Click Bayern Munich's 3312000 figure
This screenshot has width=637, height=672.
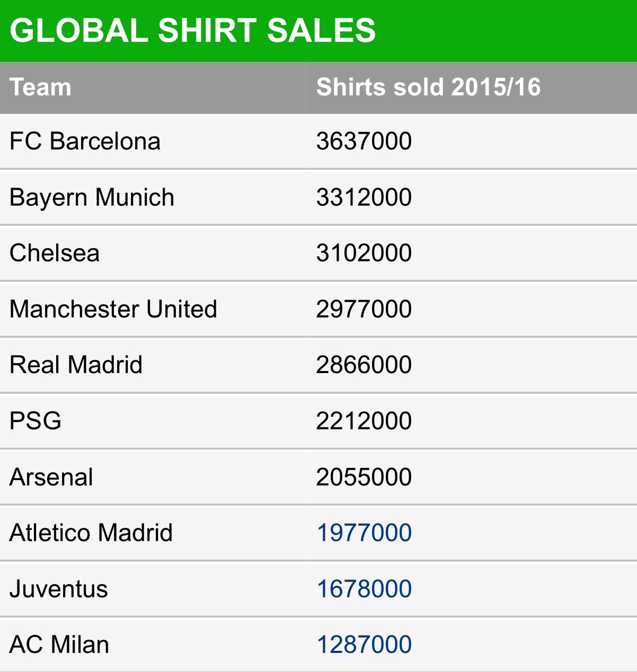(x=364, y=197)
